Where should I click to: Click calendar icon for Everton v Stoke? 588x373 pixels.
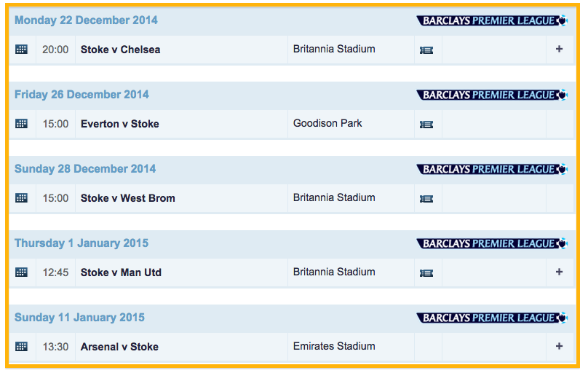tap(21, 124)
